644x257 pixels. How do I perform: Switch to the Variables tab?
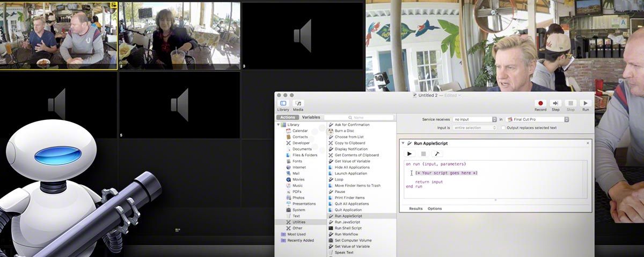coord(311,117)
